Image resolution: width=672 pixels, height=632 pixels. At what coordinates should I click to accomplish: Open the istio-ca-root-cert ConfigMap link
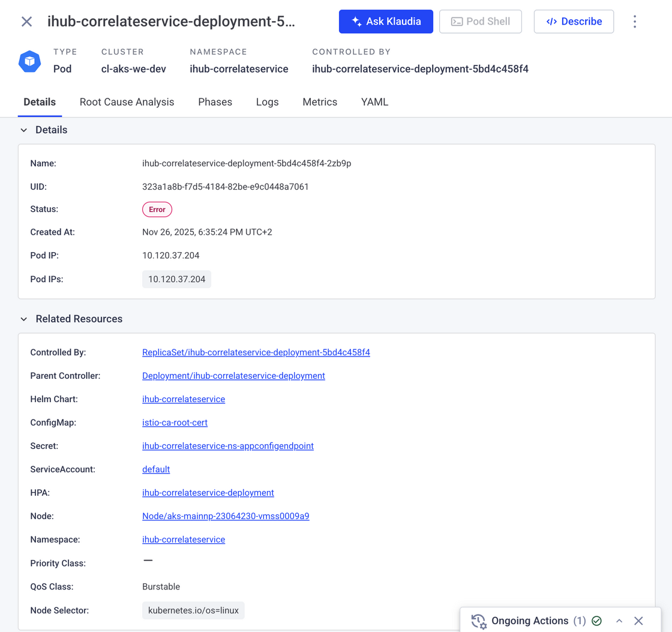point(175,423)
